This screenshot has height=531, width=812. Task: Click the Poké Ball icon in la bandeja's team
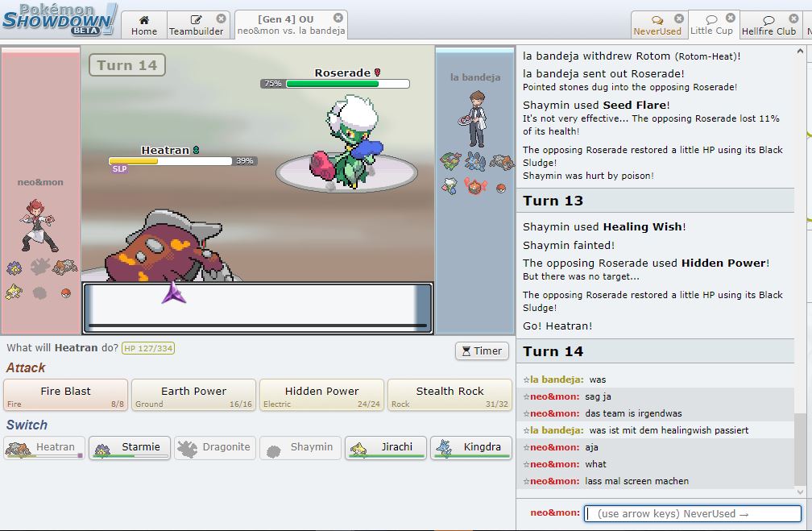pos(501,188)
